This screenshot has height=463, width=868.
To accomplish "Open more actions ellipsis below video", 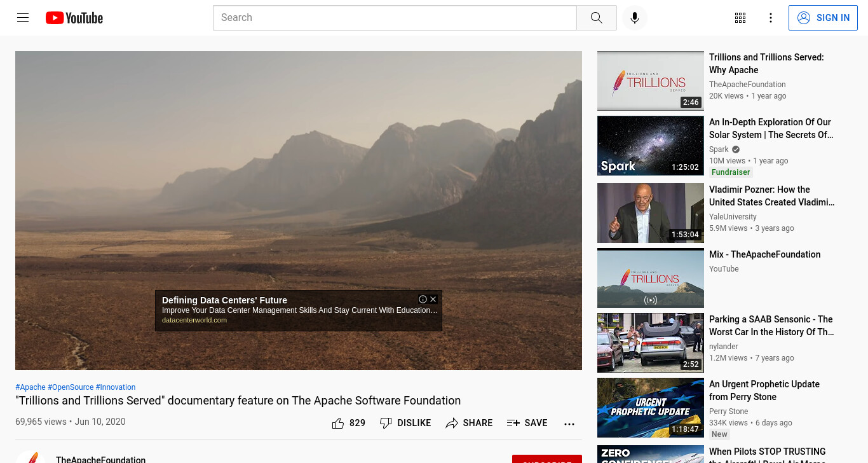I will (569, 424).
